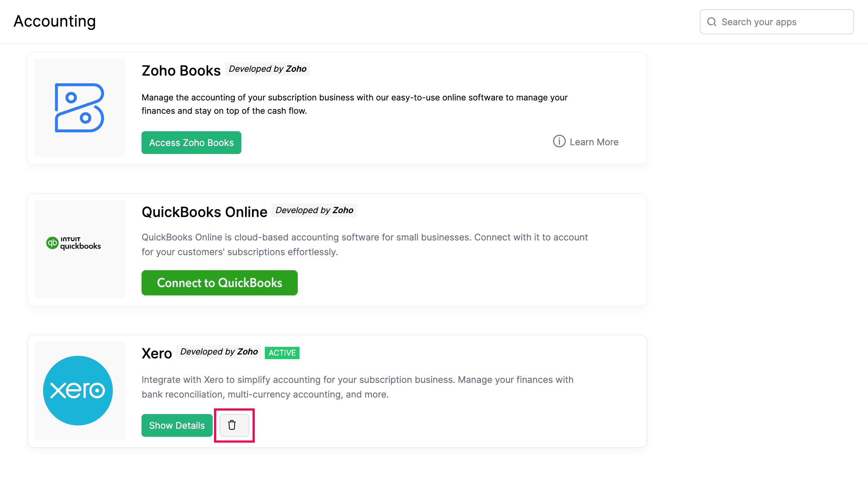Open Access Zoho Books
868x497 pixels.
coord(191,143)
